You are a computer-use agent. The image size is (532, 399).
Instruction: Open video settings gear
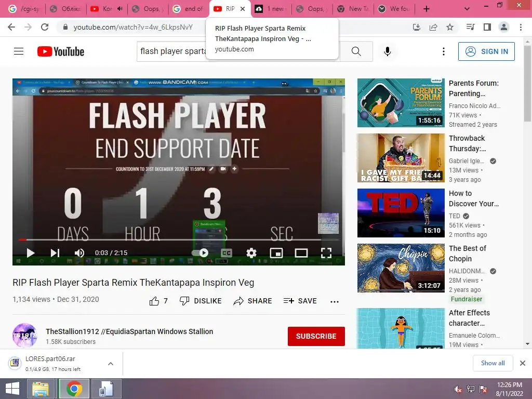point(251,253)
